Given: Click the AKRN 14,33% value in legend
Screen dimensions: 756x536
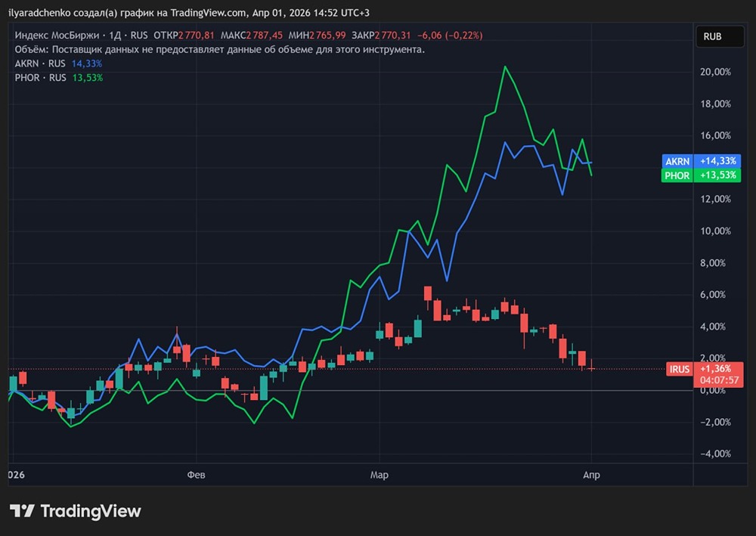Looking at the screenshot, I should (x=87, y=64).
